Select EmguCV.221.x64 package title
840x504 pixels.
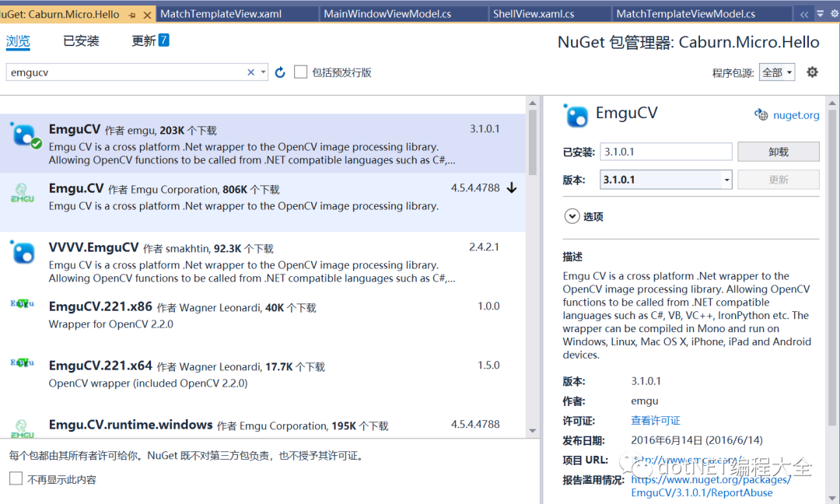tap(100, 366)
